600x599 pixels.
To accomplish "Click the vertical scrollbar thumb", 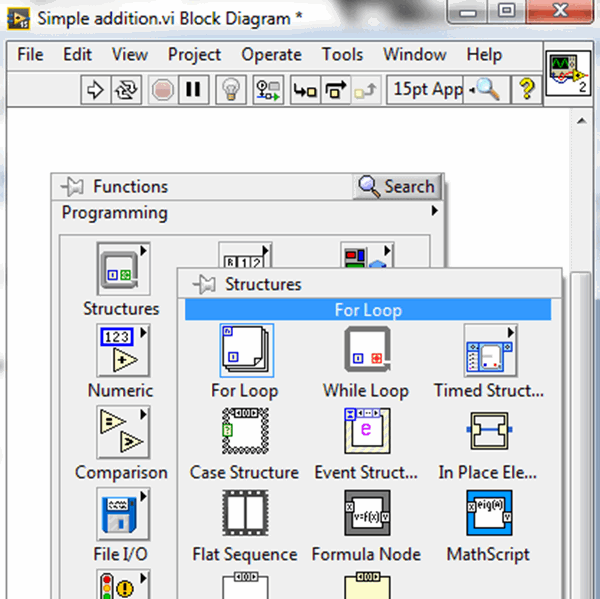I will (x=581, y=434).
